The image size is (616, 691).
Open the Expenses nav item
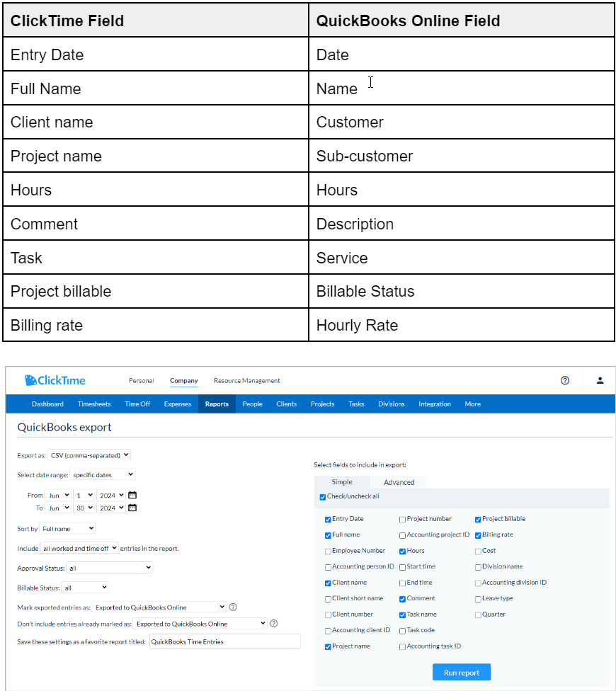[x=178, y=404]
